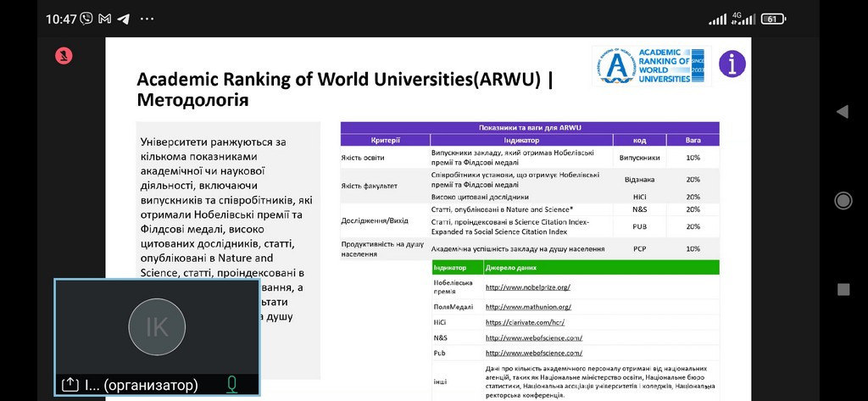The image size is (868, 401).
Task: Open the nobelprize.org link
Action: click(527, 287)
